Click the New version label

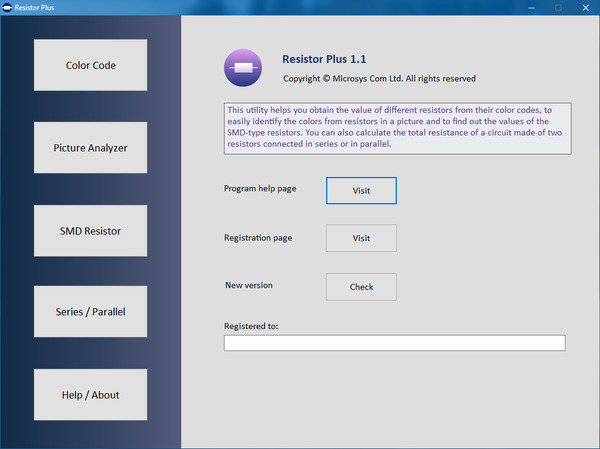coord(249,285)
